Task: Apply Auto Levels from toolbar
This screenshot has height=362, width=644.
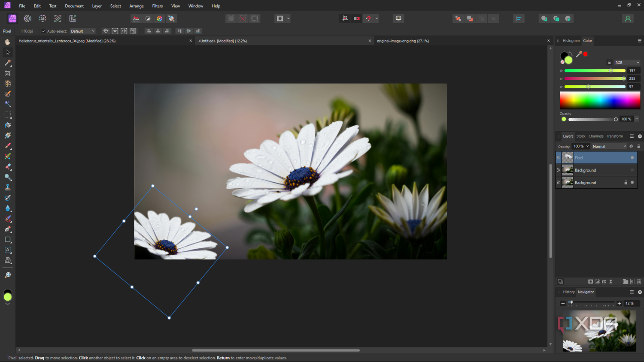Action: (136, 18)
